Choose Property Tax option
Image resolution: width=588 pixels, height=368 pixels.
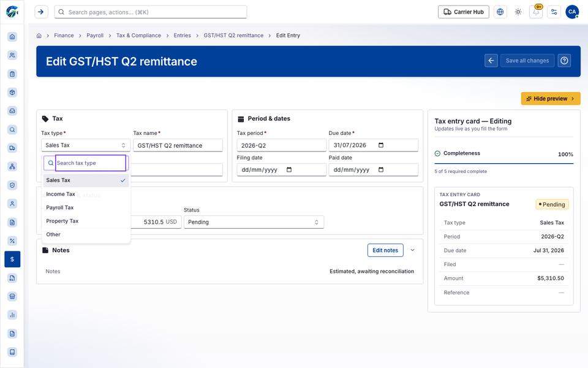pos(86,221)
